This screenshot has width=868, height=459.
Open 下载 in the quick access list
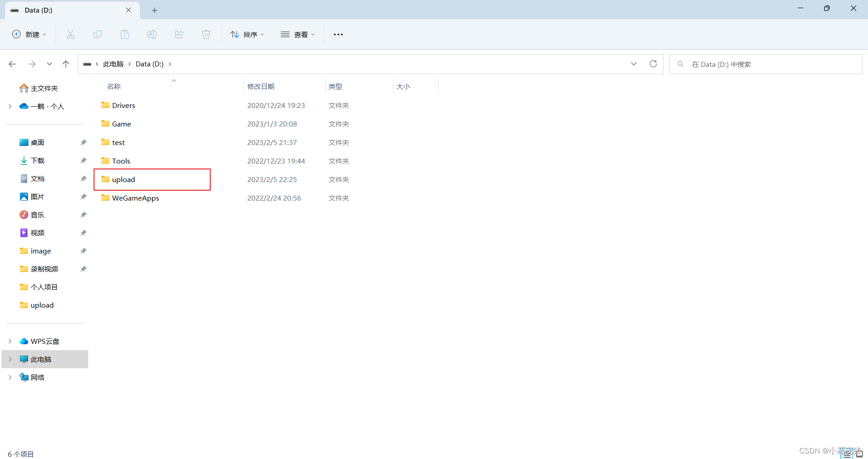(38, 160)
